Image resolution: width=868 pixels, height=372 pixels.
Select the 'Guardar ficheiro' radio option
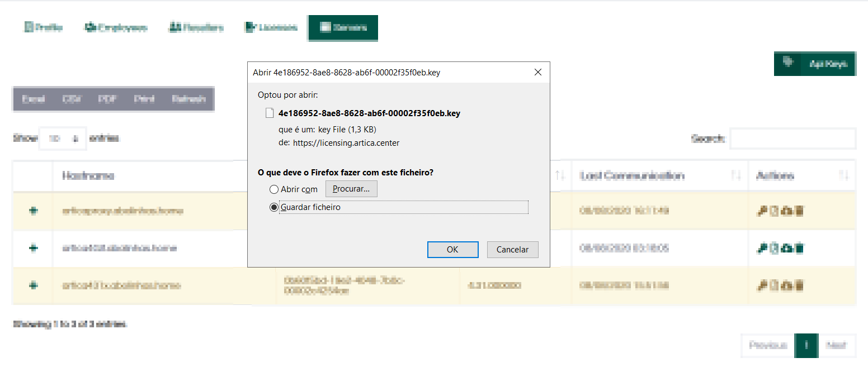click(274, 207)
